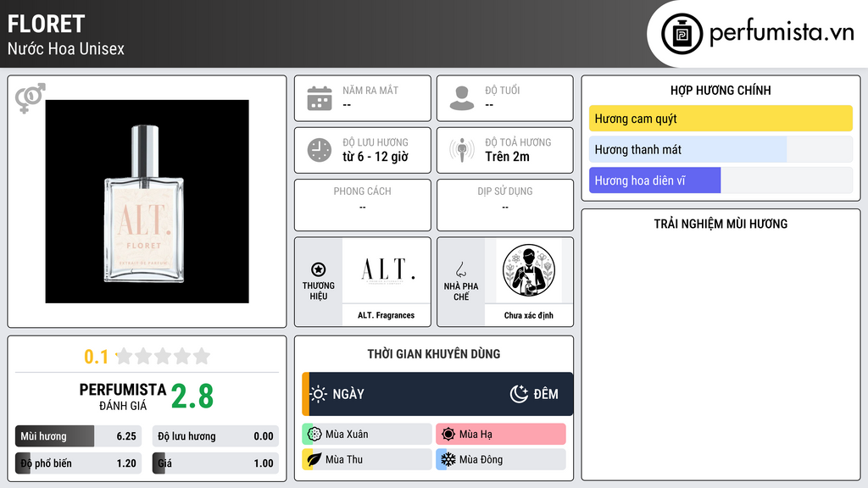This screenshot has height=488, width=868.
Task: Click the Độ phổ biến 1.20 score bar
Action: tap(78, 463)
